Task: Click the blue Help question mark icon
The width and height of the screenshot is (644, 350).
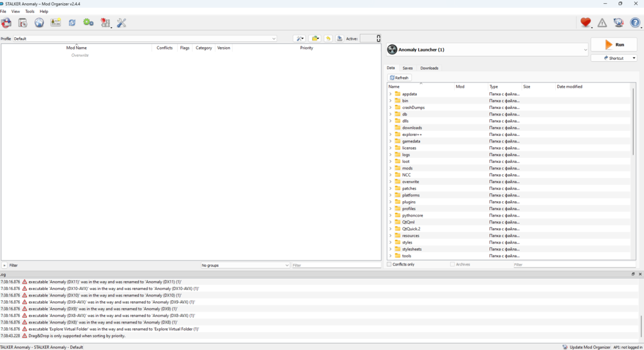Action: [636, 23]
